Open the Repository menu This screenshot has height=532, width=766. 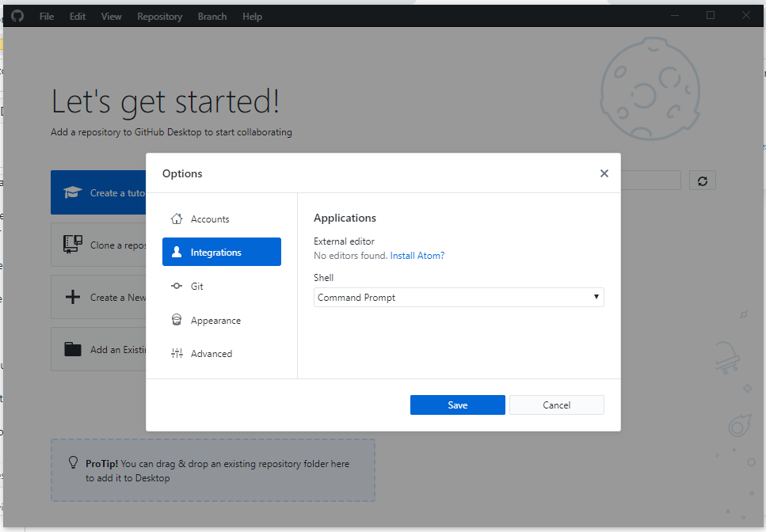pos(159,16)
